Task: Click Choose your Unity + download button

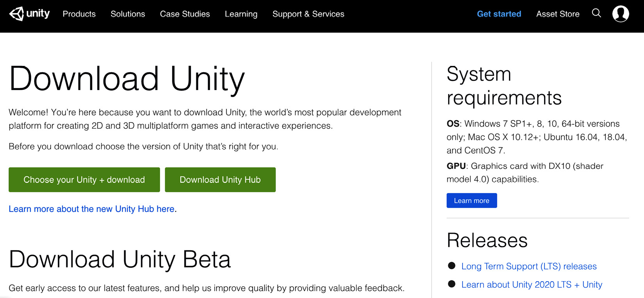Action: tap(84, 180)
